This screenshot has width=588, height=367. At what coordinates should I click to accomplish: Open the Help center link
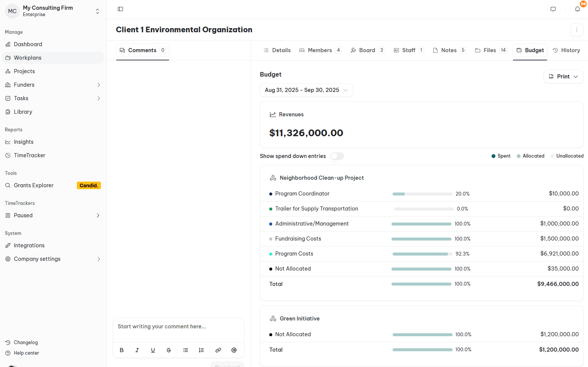click(x=26, y=353)
